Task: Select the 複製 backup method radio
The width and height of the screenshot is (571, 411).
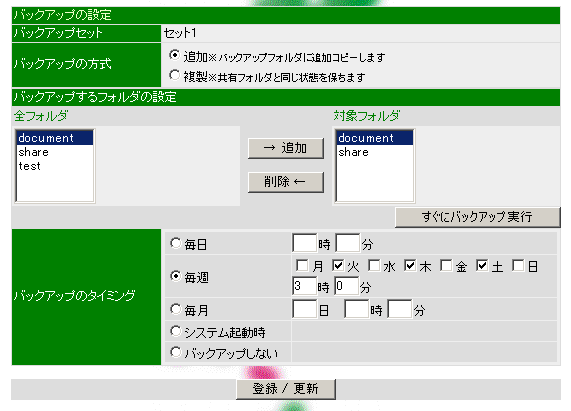Action: pos(174,75)
